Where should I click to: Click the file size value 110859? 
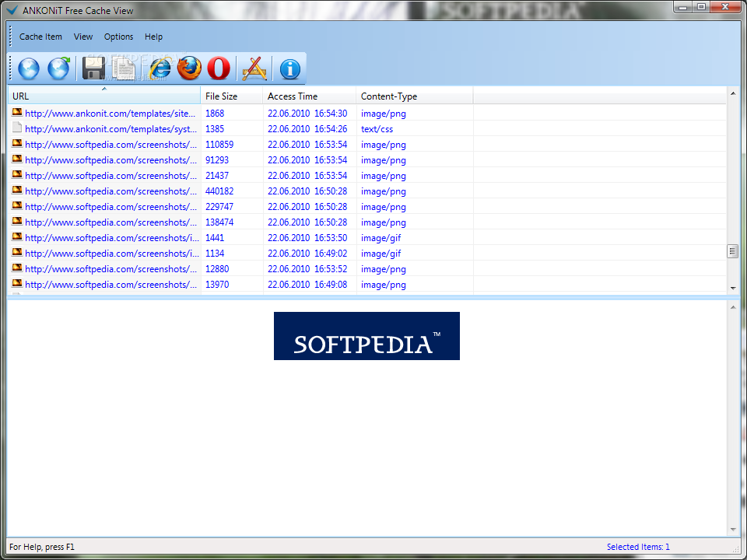pos(219,145)
